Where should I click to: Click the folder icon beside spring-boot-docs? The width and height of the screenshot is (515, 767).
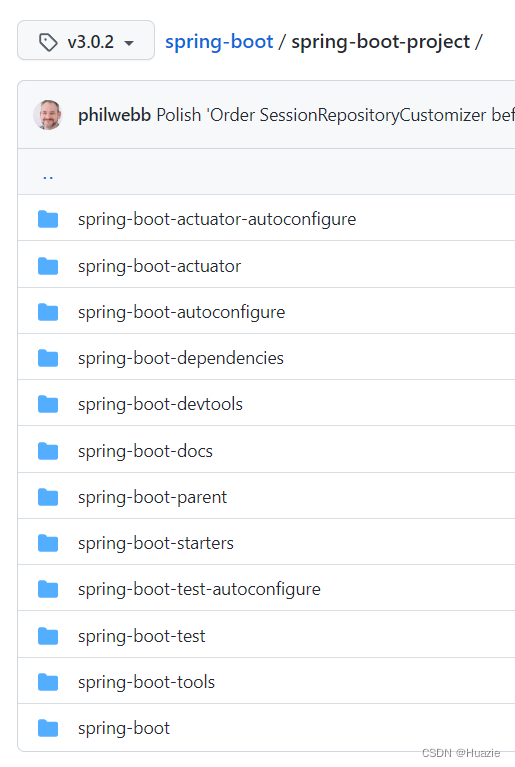(48, 451)
